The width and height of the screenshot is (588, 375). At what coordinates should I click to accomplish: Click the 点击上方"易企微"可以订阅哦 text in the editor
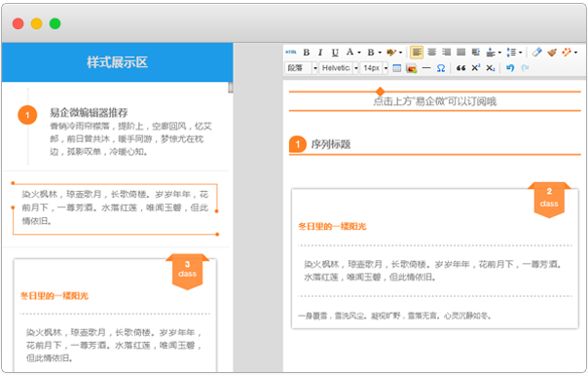click(x=434, y=101)
